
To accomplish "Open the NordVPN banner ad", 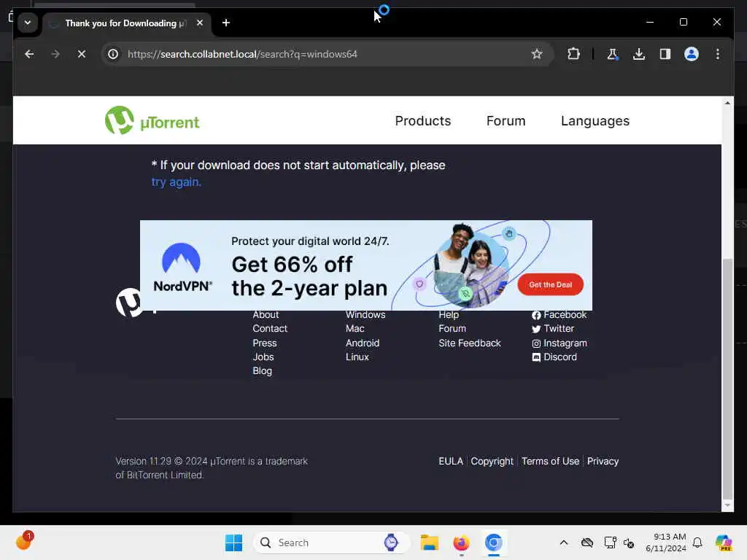I will 366,265.
